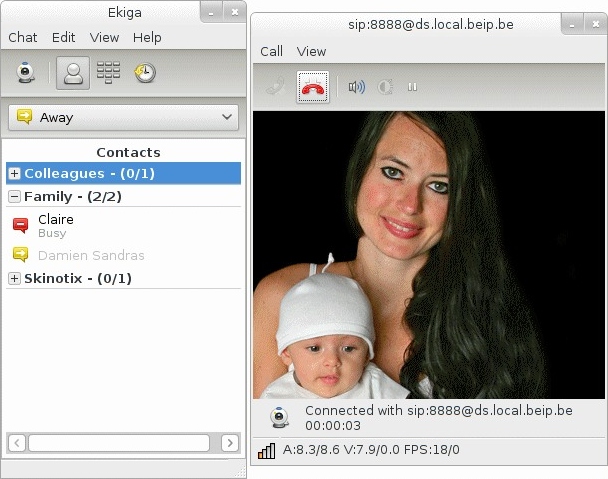The image size is (608, 479).
Task: Select contact Damien Sandras
Action: tap(123, 255)
